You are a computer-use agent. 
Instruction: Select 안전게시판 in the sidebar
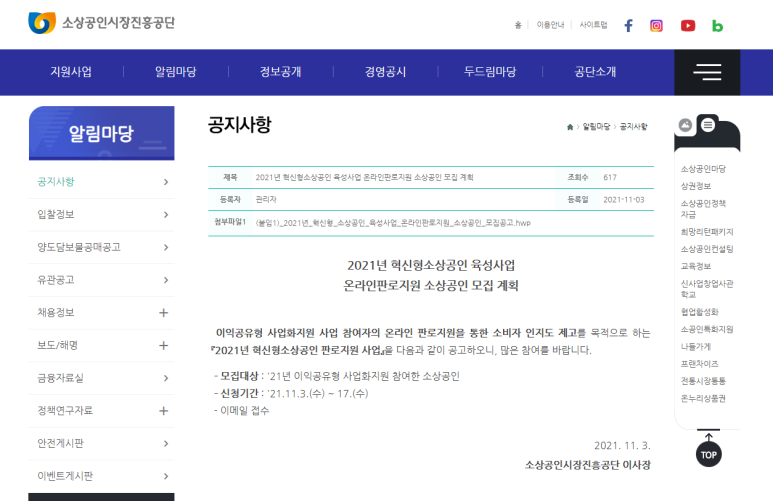102,443
